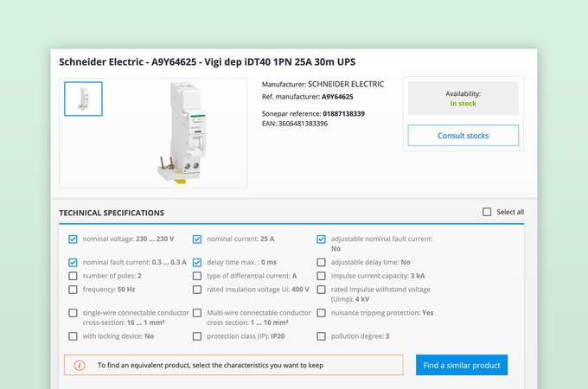Check the number of poles checkbox
This screenshot has width=588, height=389.
pyautogui.click(x=73, y=277)
